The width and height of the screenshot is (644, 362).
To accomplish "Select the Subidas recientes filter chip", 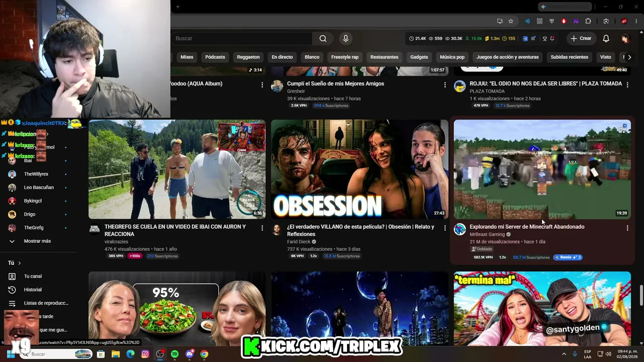I will point(570,57).
